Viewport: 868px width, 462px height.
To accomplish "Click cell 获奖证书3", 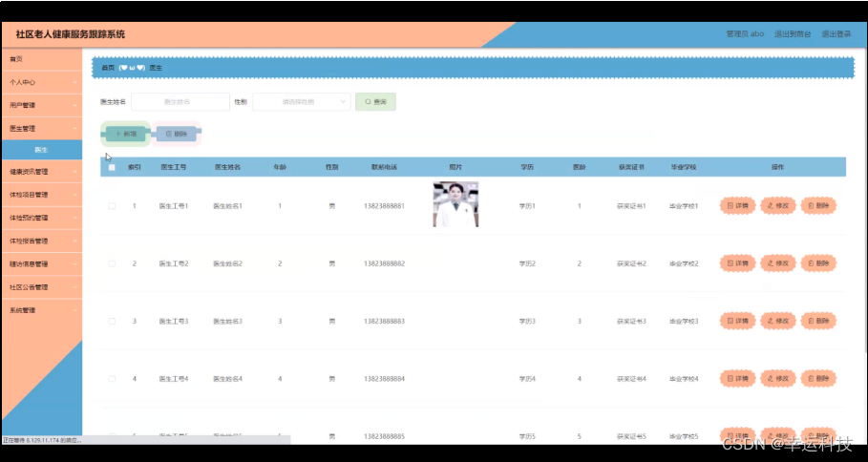I will [x=631, y=321].
